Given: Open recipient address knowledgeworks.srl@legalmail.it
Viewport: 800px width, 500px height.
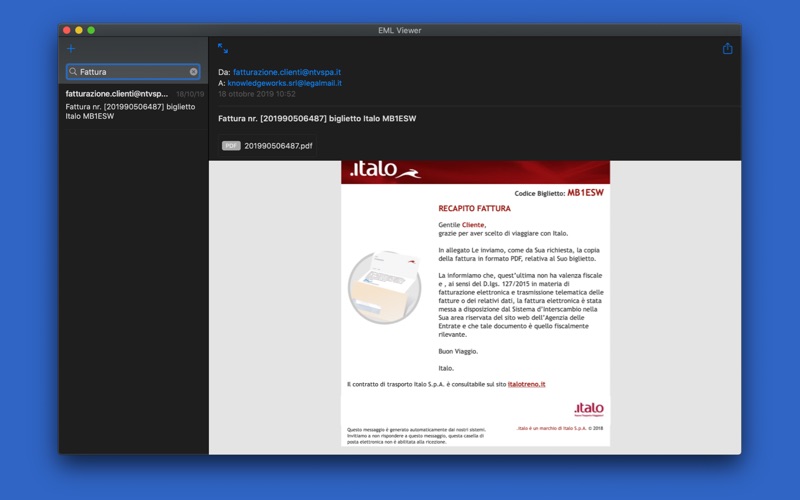Looking at the screenshot, I should pyautogui.click(x=284, y=83).
